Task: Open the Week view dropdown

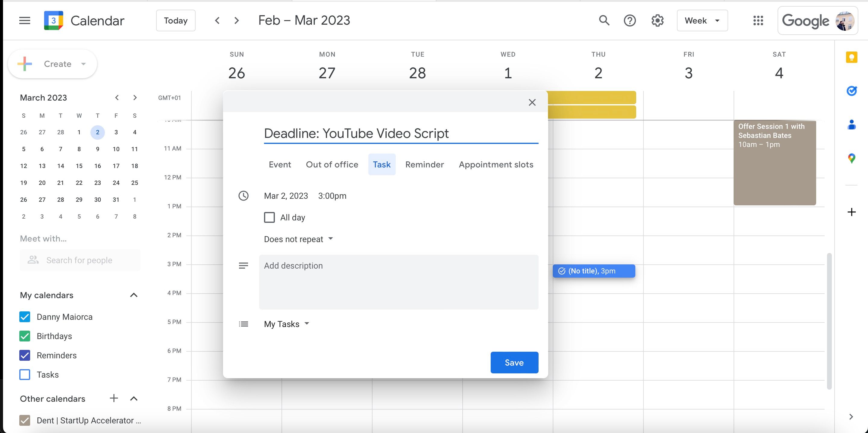Action: pyautogui.click(x=702, y=20)
